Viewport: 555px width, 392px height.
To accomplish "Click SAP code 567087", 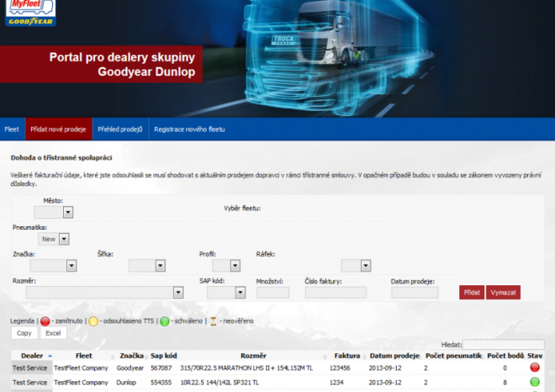I will pyautogui.click(x=161, y=368).
